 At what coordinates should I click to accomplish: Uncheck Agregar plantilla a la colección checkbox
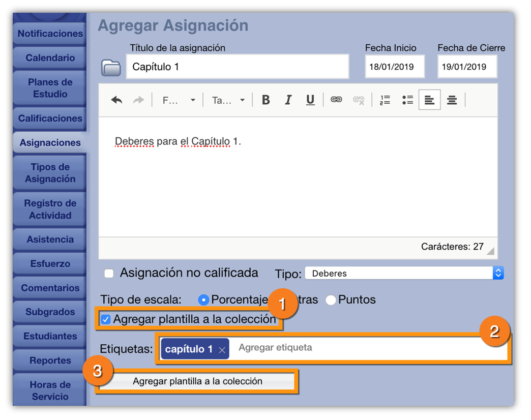click(105, 320)
